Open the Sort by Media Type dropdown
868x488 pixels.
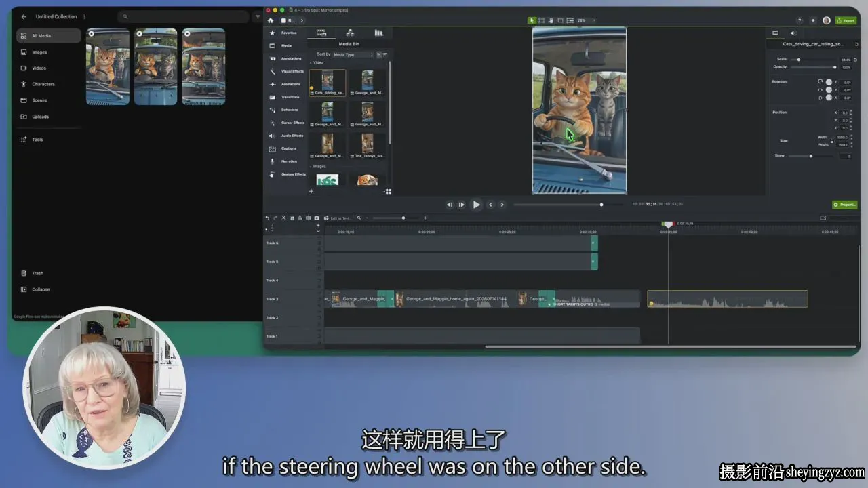coord(353,54)
